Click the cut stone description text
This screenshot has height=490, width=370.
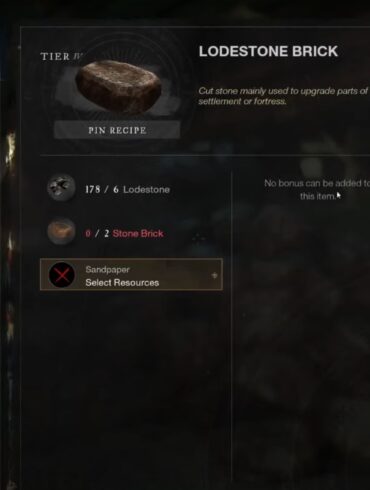(x=283, y=96)
